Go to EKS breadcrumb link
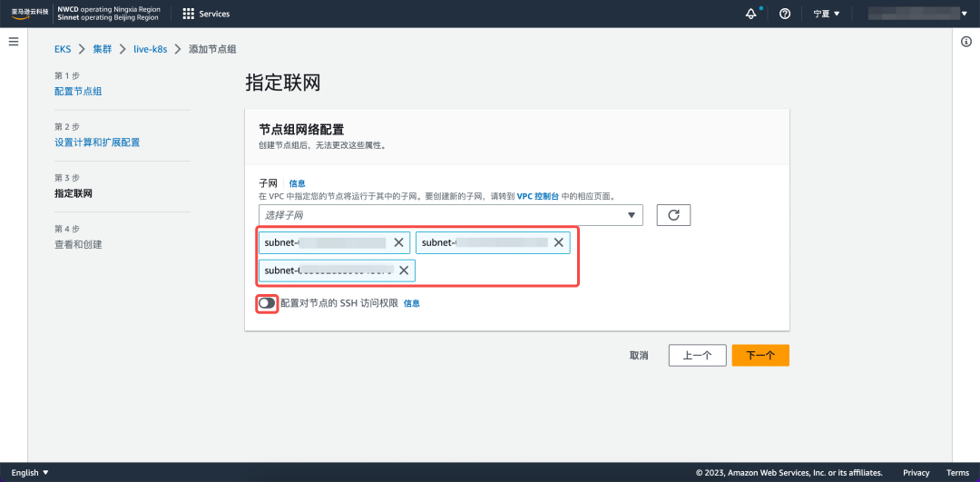The image size is (980, 482). tap(63, 49)
